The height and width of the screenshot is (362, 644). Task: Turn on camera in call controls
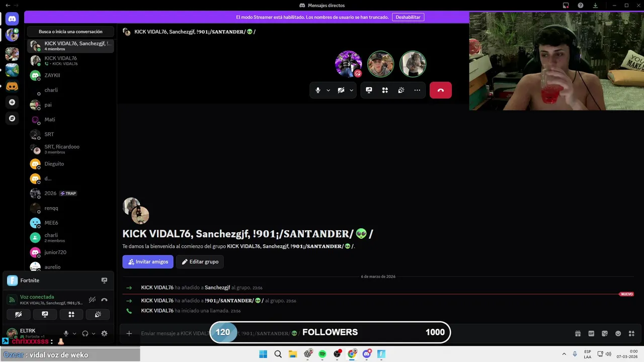341,90
